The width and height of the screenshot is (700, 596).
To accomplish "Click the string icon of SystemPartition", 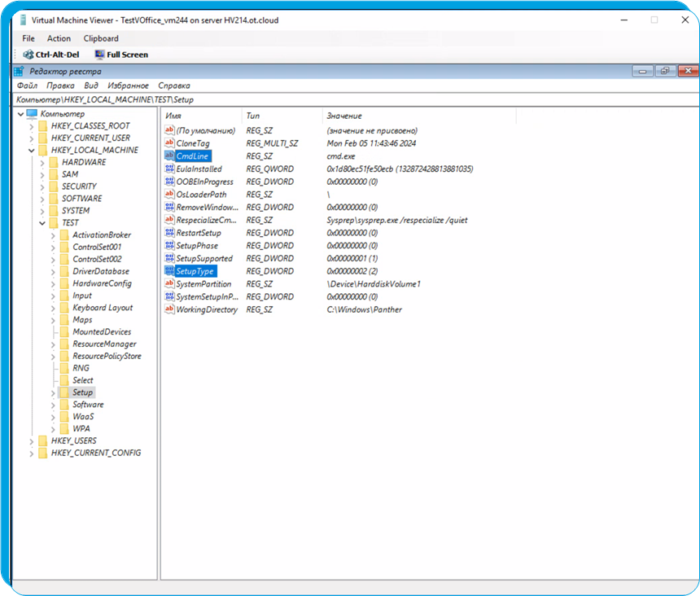I will [x=169, y=283].
